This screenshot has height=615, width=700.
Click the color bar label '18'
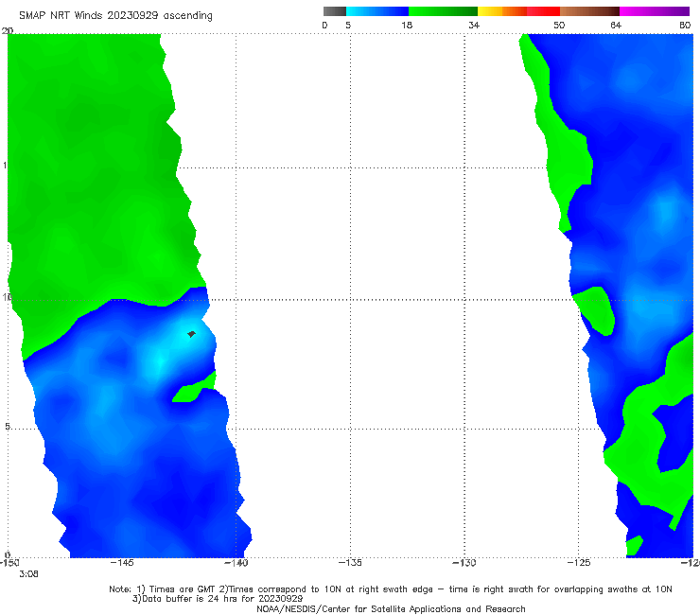coord(407,25)
